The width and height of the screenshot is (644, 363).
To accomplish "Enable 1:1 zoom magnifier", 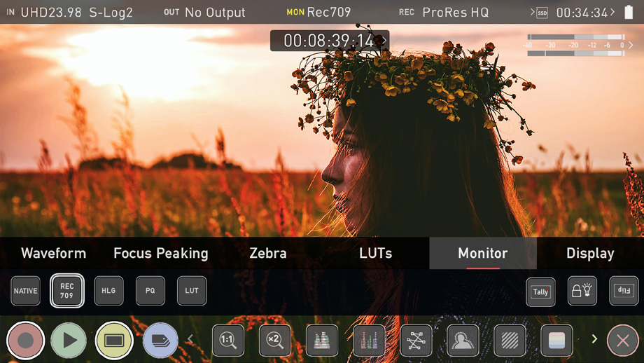I will click(x=228, y=341).
